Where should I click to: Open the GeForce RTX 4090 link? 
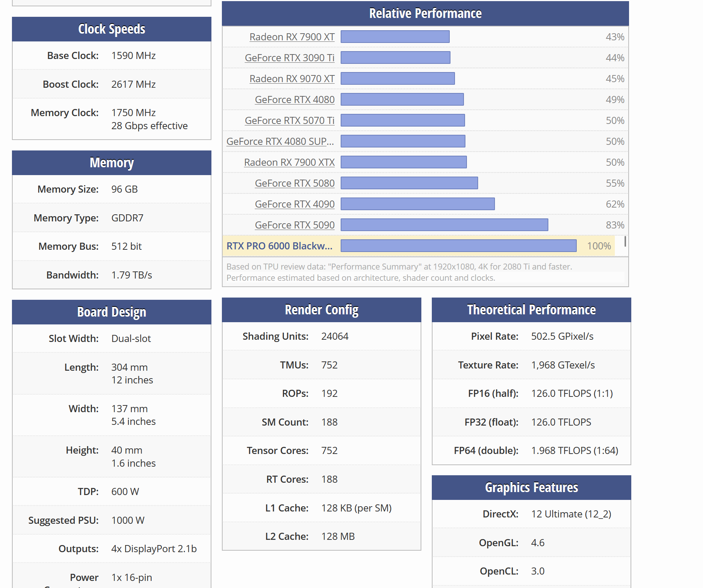click(295, 204)
